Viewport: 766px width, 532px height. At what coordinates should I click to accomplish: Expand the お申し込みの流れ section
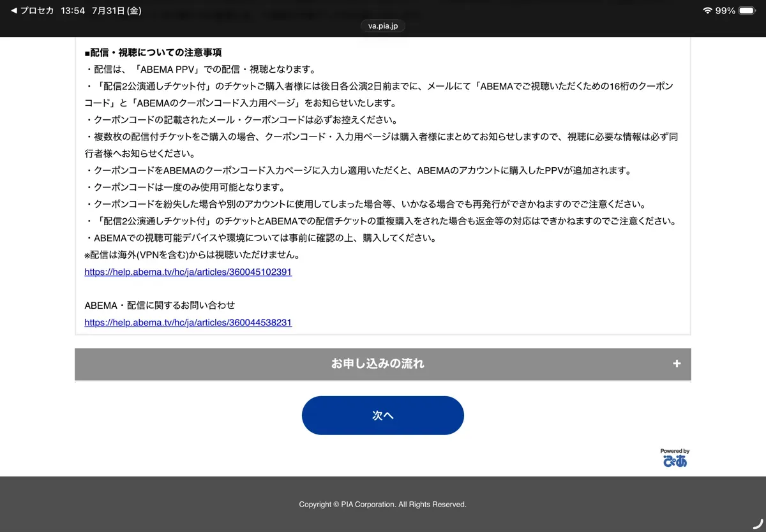[383, 364]
